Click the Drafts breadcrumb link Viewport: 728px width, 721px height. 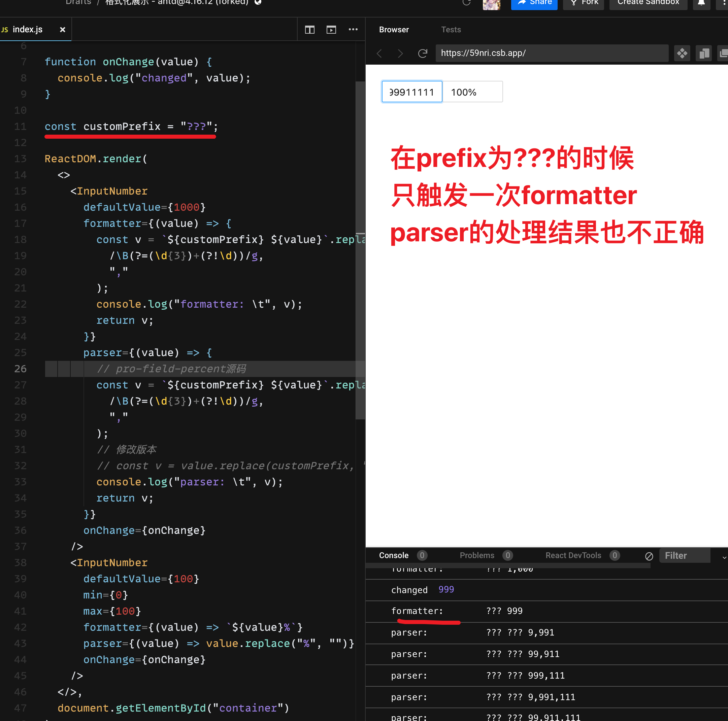coord(78,2)
